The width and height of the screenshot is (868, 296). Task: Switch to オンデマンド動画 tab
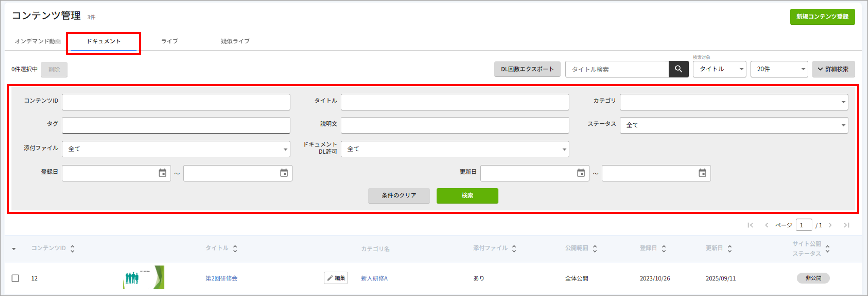(38, 41)
